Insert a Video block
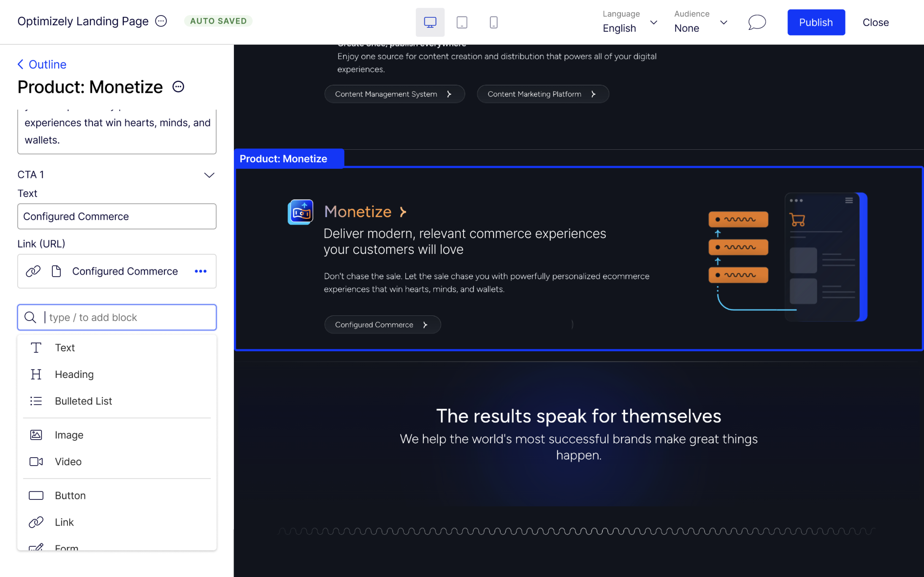 [68, 461]
